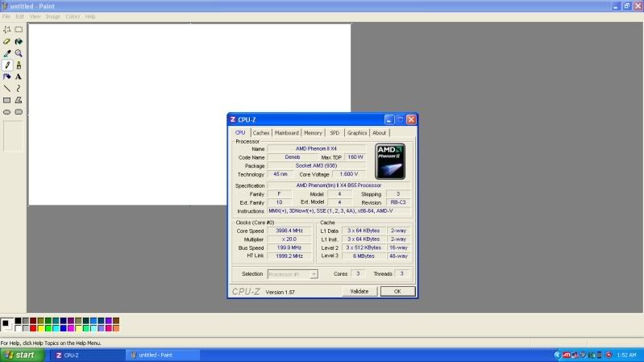
Task: Pick the yellow color swatch
Action: (x=40, y=328)
